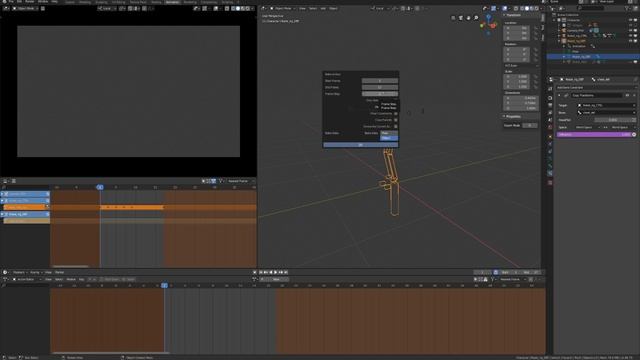This screenshot has width=640, height=360.
Task: Toggle viewport overlays icon
Action: [x=505, y=8]
